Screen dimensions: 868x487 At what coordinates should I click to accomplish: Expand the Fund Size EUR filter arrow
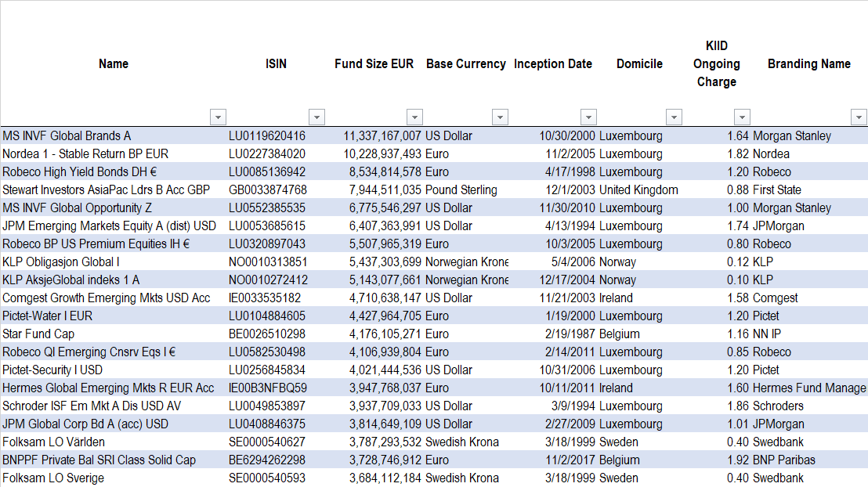(414, 117)
